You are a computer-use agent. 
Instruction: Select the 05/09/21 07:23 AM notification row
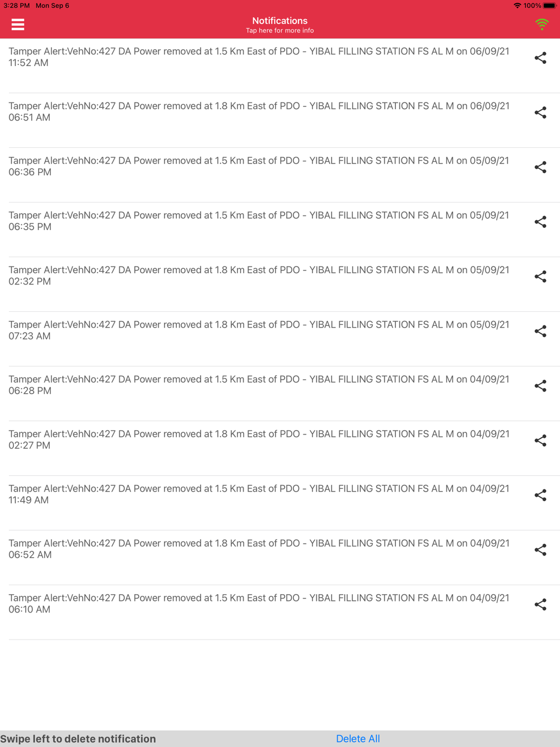click(x=259, y=330)
